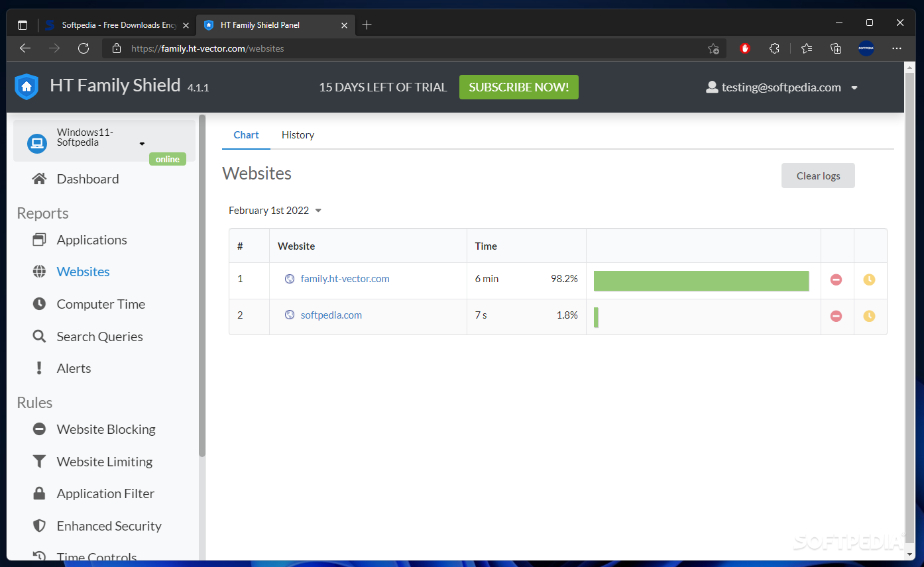The image size is (924, 567).
Task: Click the Dashboard home icon
Action: click(x=40, y=179)
